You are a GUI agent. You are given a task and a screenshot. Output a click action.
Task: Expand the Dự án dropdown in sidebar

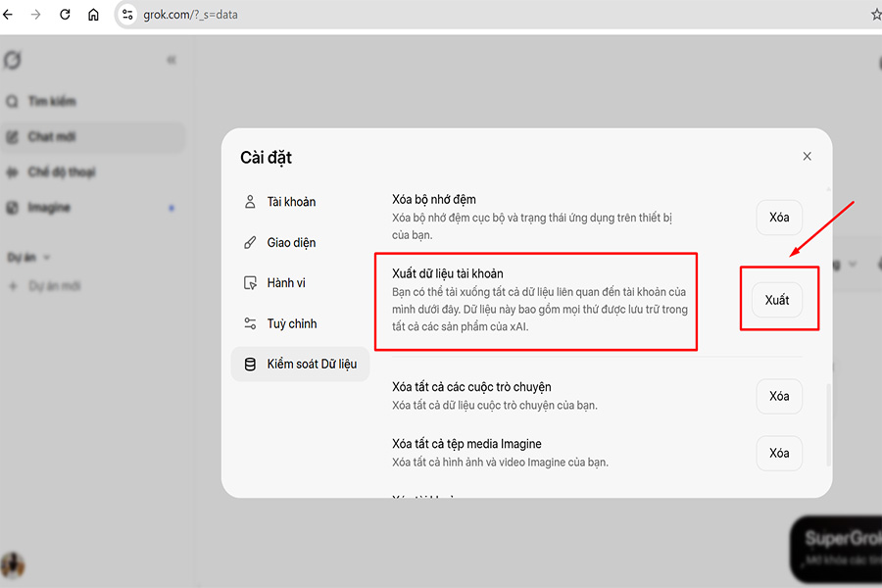click(x=29, y=257)
